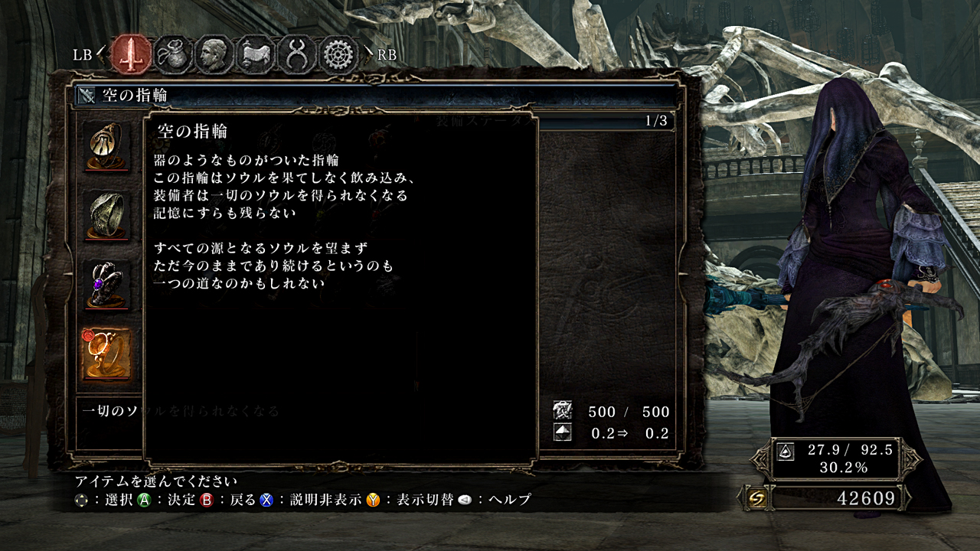Screen dimensions: 980x551
Task: Click the LB left arrow to change tab
Action: pyautogui.click(x=100, y=54)
